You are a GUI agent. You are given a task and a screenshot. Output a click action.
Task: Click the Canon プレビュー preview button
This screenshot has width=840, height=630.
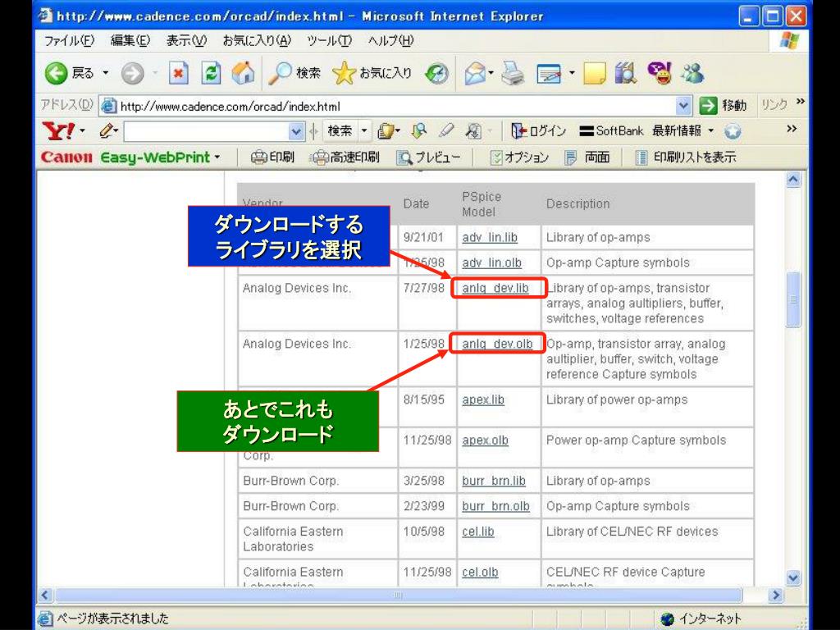[428, 157]
